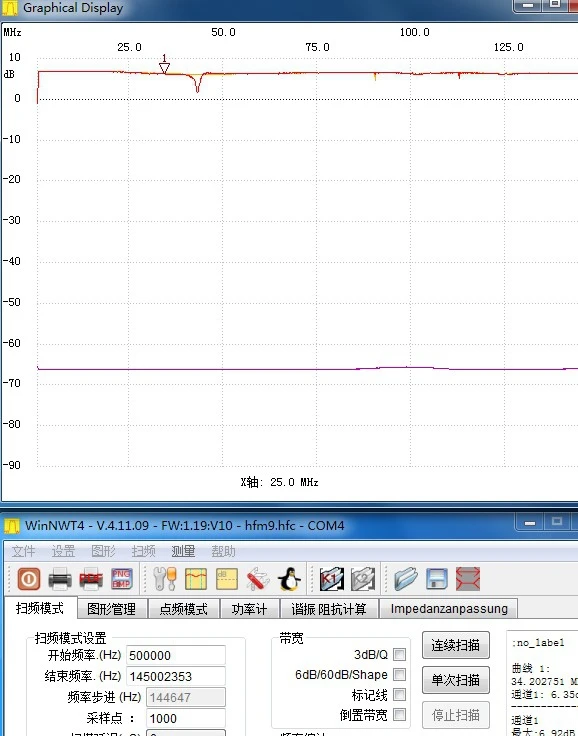The image size is (578, 736).
Task: Open the 图形 menu
Action: coord(103,551)
